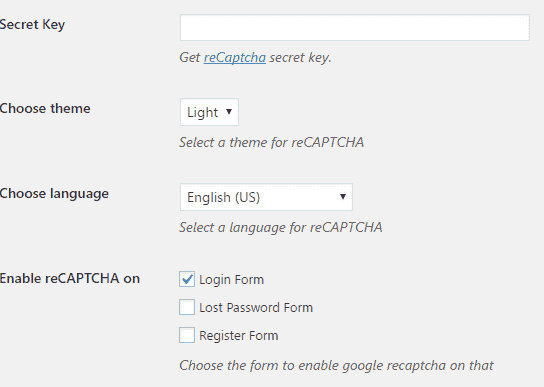
Task: Uncheck the Login Form checkbox
Action: pyautogui.click(x=187, y=279)
